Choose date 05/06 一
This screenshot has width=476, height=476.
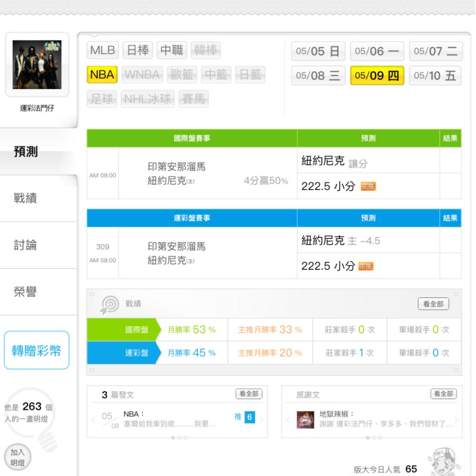(x=377, y=51)
